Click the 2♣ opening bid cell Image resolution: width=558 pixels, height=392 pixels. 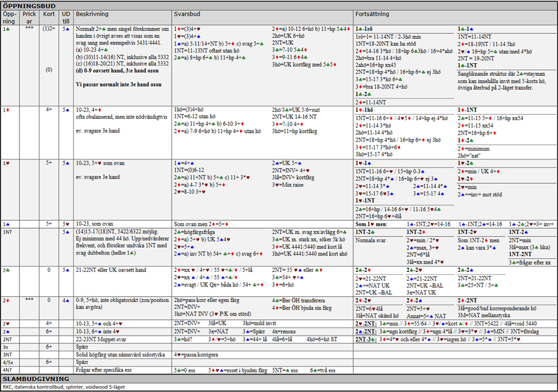tap(5, 269)
